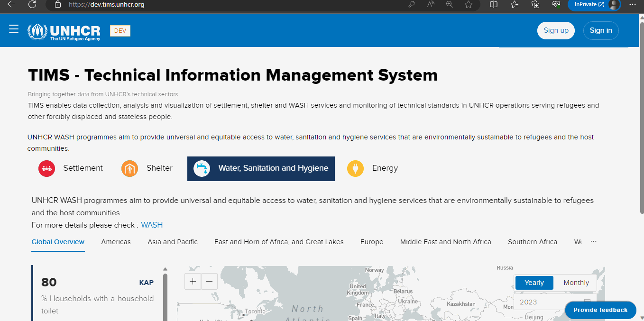View site padlock information
Screen dimensions: 644x321
point(58,4)
